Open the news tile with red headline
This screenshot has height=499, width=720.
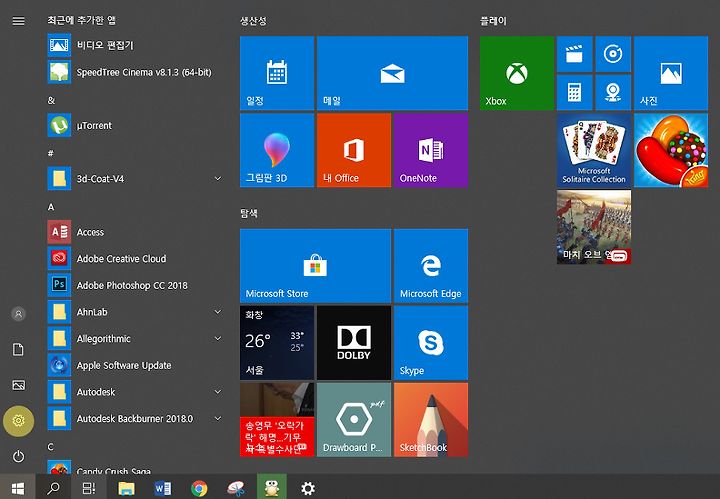[x=277, y=420]
